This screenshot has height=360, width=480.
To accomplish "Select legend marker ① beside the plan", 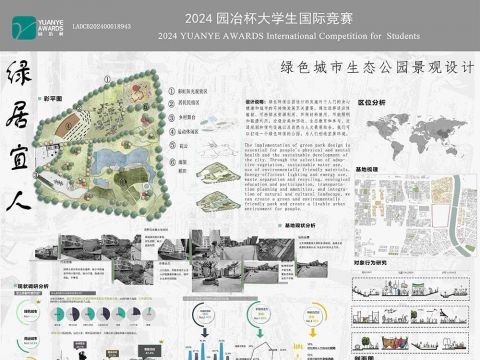I will coord(172,91).
